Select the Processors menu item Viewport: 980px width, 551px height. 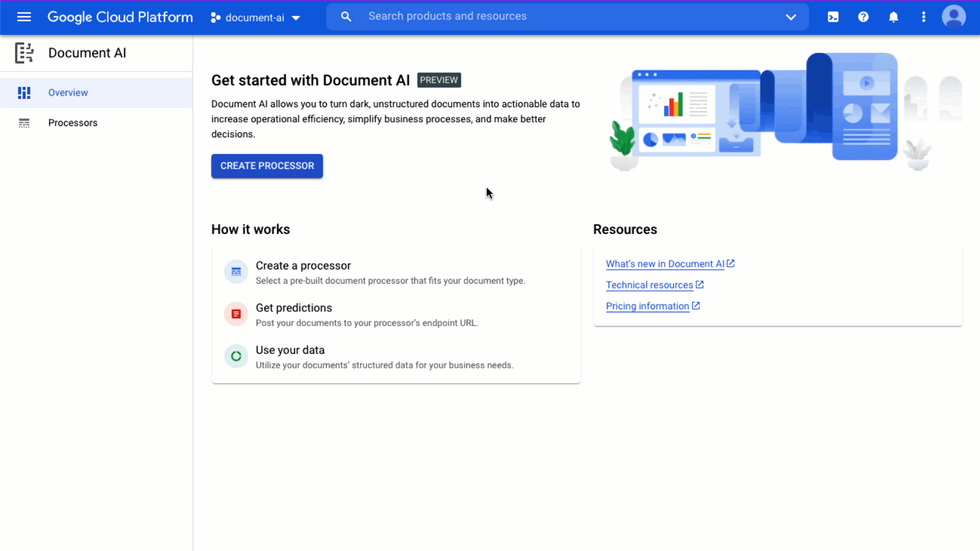[72, 122]
